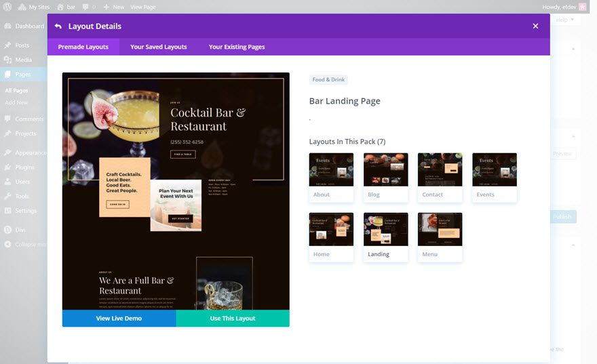Click the View Live Demo button
This screenshot has width=597, height=364.
pyautogui.click(x=119, y=319)
